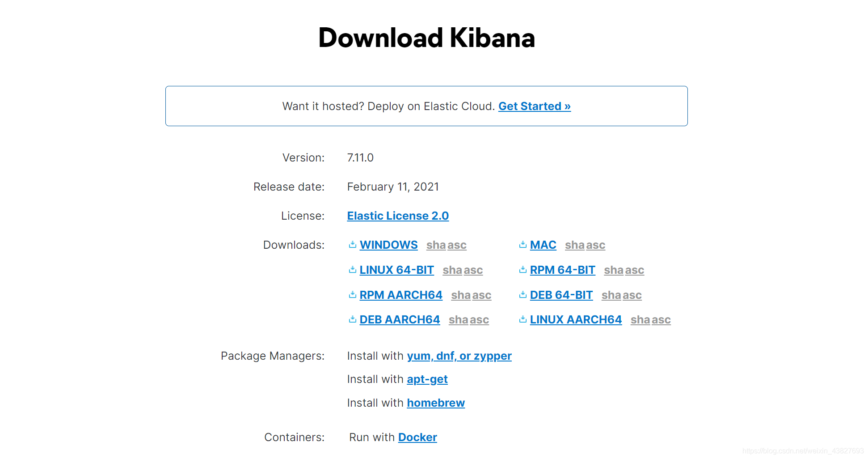Open the Get Started link for Elastic Cloud
Viewport: 868px width, 459px height.
pyautogui.click(x=535, y=106)
